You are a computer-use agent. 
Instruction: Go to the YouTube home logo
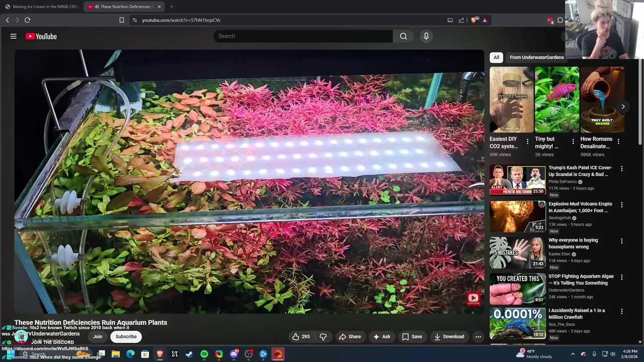click(x=41, y=36)
